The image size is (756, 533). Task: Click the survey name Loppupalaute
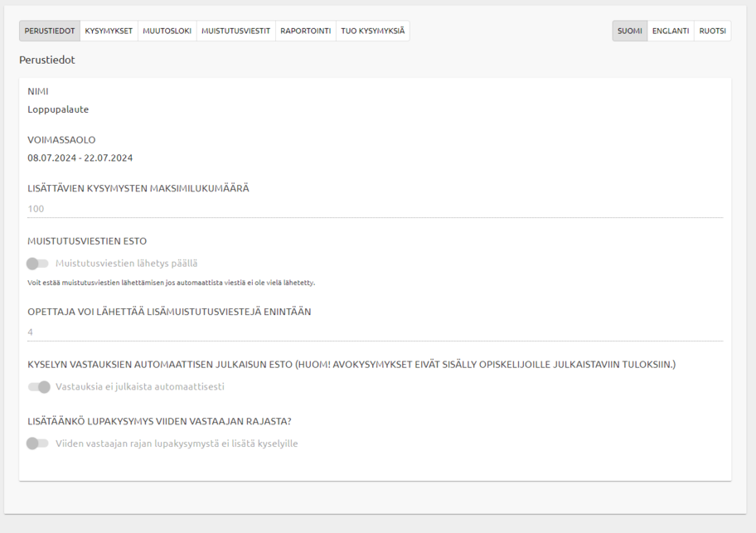pyautogui.click(x=58, y=109)
